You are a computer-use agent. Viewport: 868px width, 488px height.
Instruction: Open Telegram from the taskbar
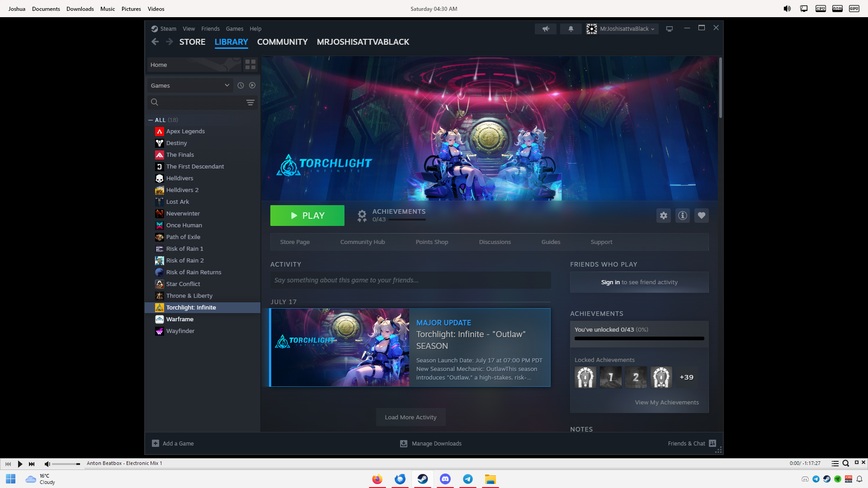point(468,479)
